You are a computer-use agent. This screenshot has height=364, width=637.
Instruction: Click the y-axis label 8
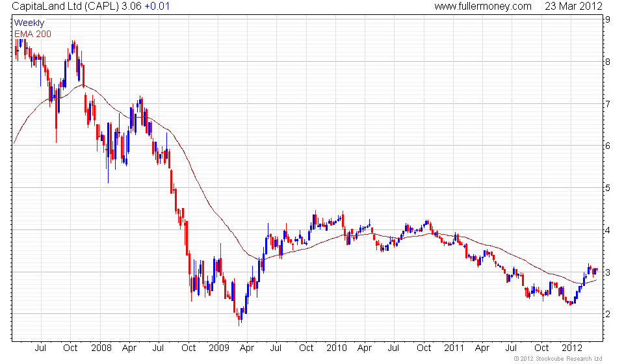(x=608, y=62)
